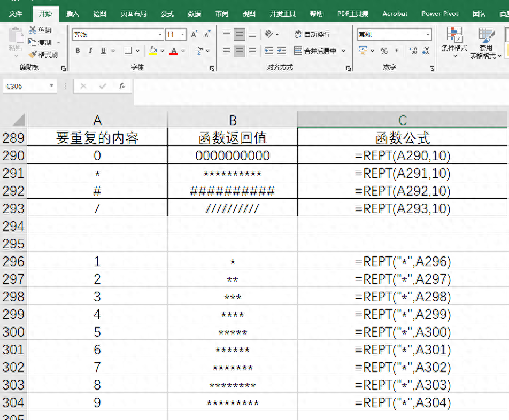Toggle 自动换行 wrap text

[312, 34]
